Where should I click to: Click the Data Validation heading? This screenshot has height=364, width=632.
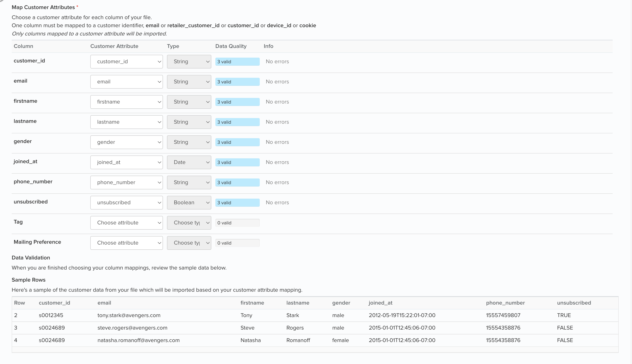coord(31,258)
